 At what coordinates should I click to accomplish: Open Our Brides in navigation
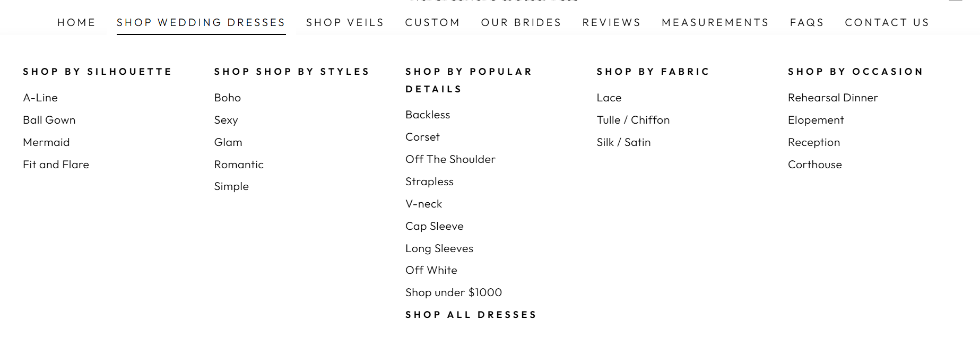521,22
